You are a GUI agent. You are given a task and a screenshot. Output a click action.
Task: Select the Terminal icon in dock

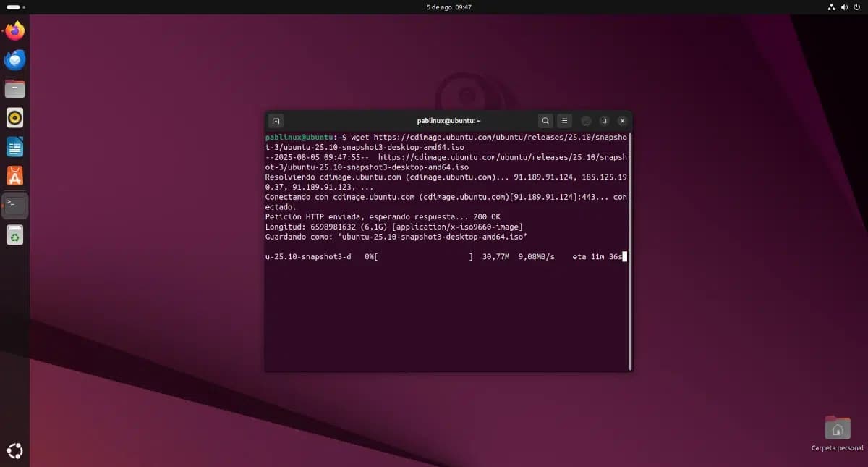coord(14,206)
